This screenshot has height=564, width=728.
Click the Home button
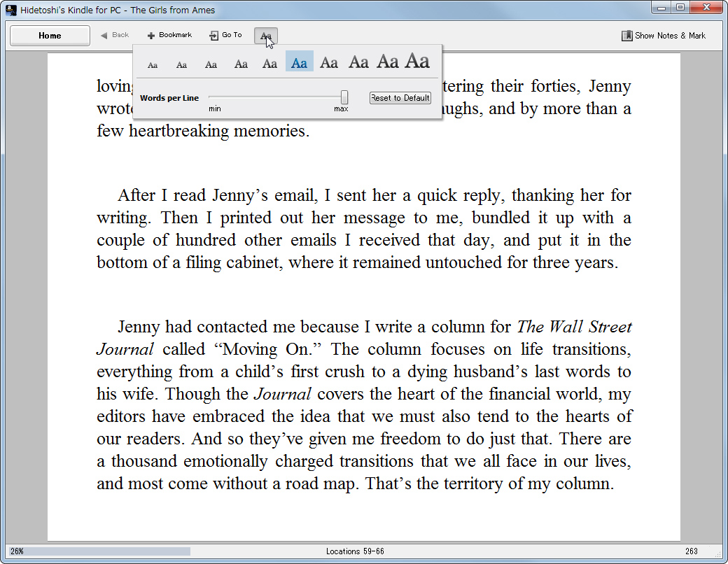[50, 36]
